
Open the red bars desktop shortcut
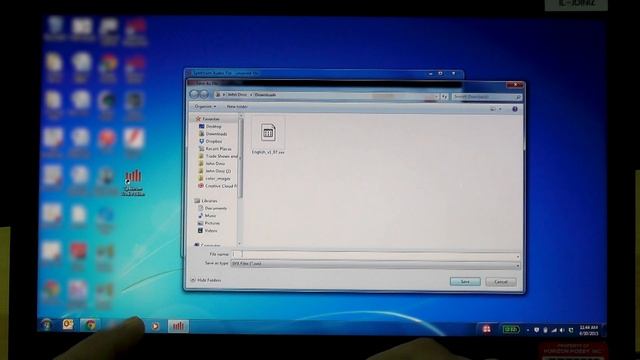pos(133,182)
